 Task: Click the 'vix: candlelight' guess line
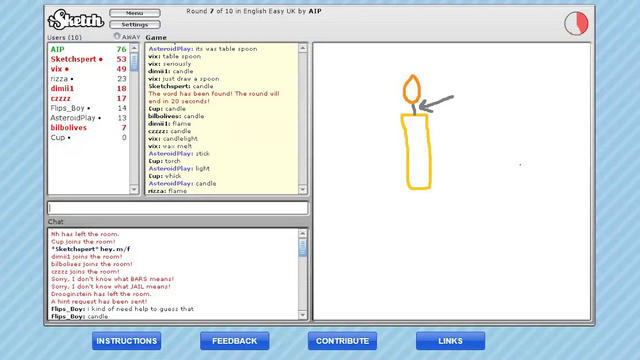click(173, 139)
